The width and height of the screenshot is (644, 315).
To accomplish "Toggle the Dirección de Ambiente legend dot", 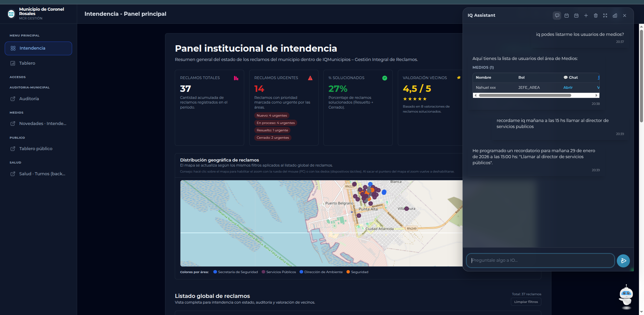I will coord(301,272).
